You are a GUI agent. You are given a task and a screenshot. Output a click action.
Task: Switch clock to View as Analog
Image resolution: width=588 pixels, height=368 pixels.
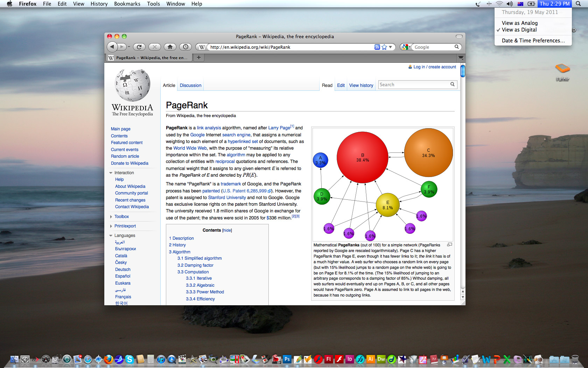[x=519, y=23]
